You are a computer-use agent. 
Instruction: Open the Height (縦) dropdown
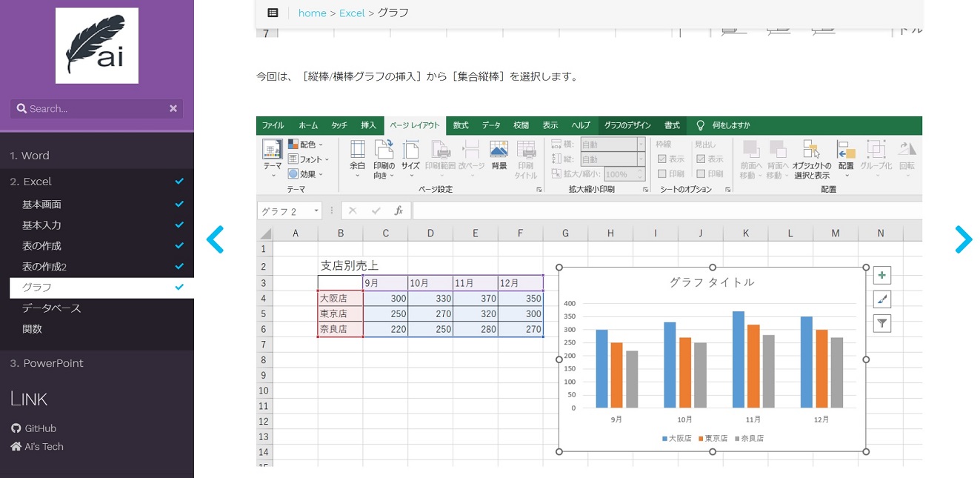[641, 159]
